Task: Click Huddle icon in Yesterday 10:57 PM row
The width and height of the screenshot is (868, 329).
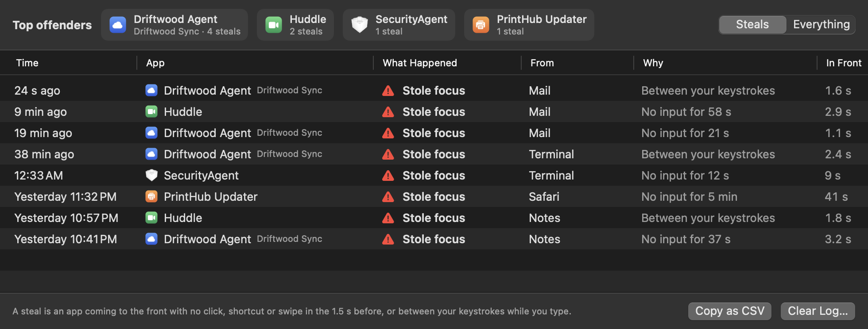Action: click(x=151, y=218)
